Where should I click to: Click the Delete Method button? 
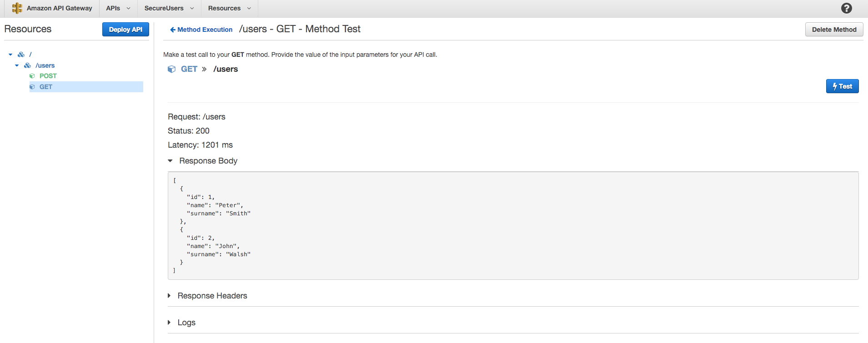(834, 30)
